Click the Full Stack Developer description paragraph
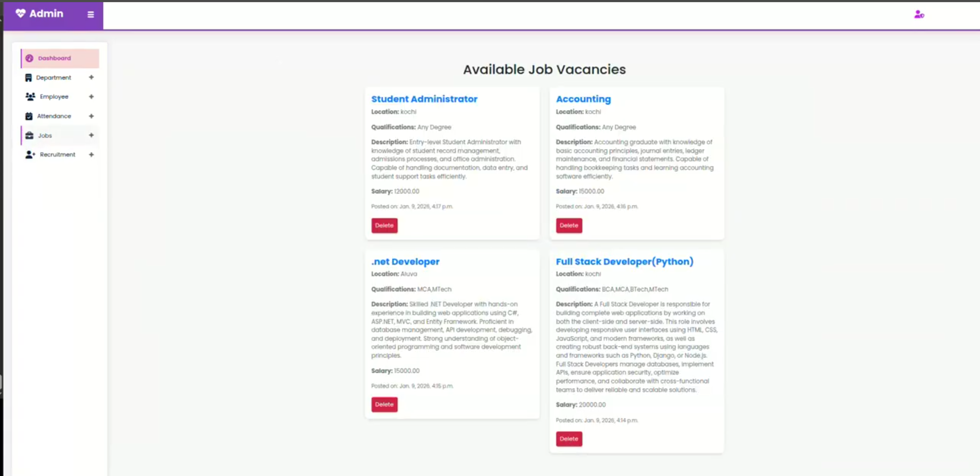Screen dimensions: 980x476 tap(636, 347)
